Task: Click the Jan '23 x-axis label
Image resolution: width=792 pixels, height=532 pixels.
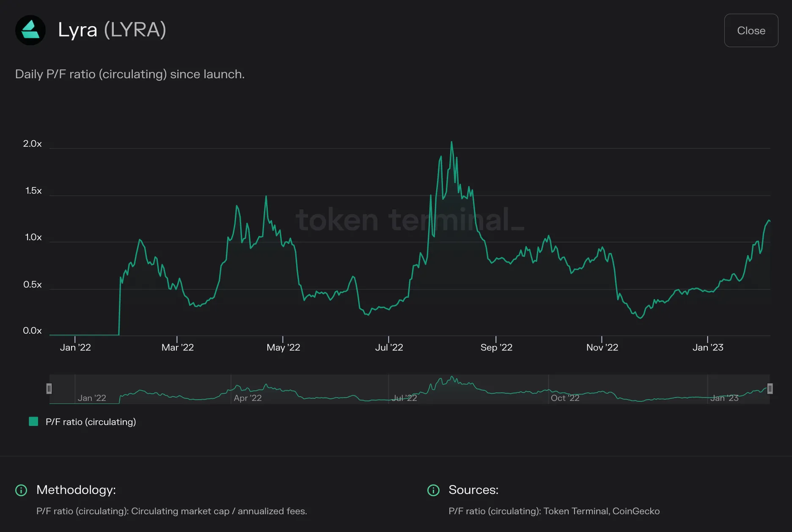Action: 708,348
